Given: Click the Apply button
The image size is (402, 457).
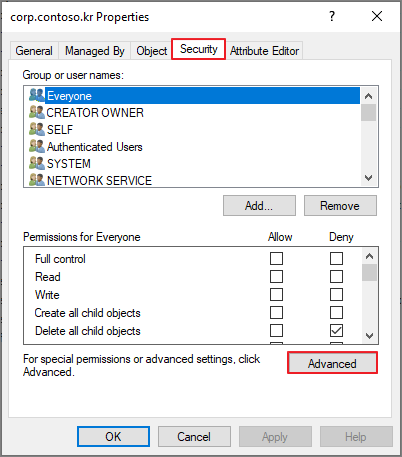Looking at the screenshot, I should (275, 437).
